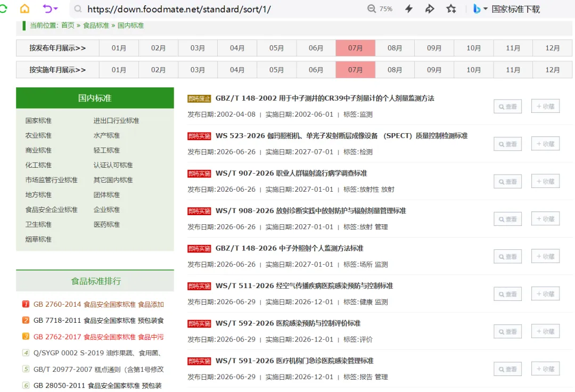Bookmark page with the star icon

tap(451, 9)
